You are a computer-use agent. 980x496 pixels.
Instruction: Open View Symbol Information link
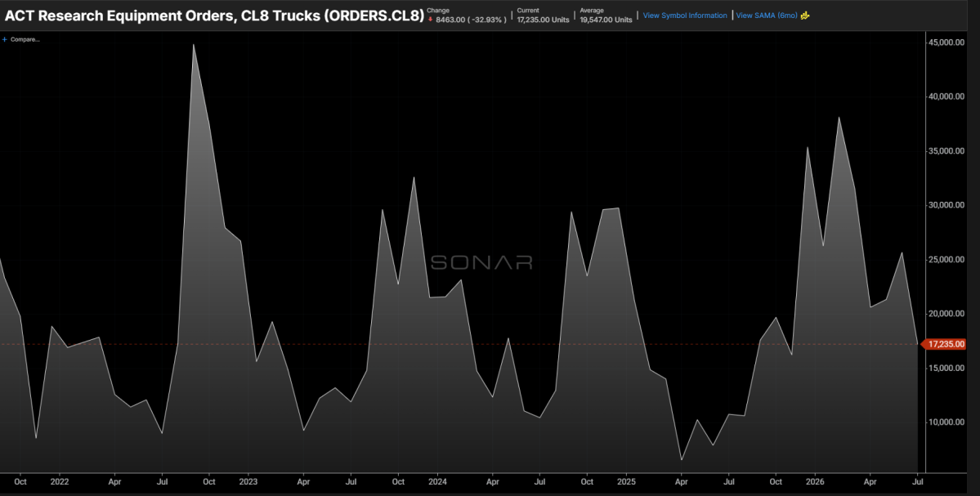[685, 16]
